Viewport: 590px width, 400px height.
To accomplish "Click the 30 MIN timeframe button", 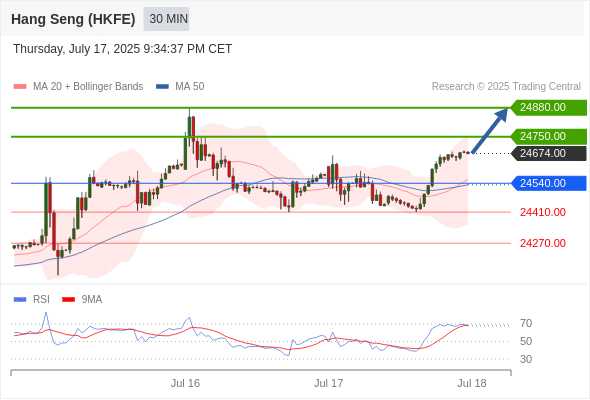I will (166, 19).
